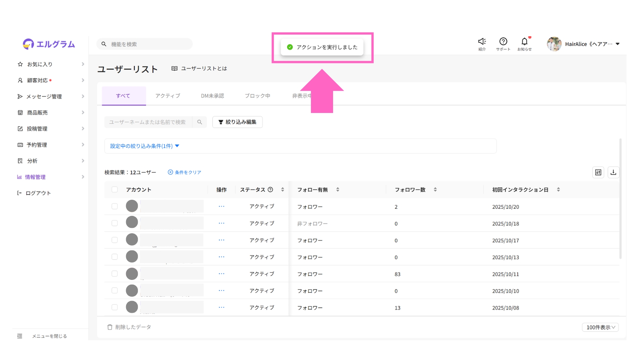Open the お知らせ notification bell

coord(524,42)
